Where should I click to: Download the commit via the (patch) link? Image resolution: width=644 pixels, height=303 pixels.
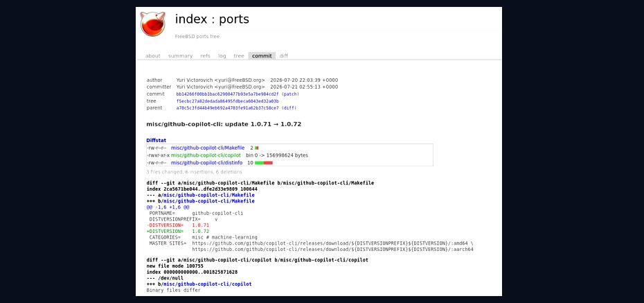coord(290,94)
